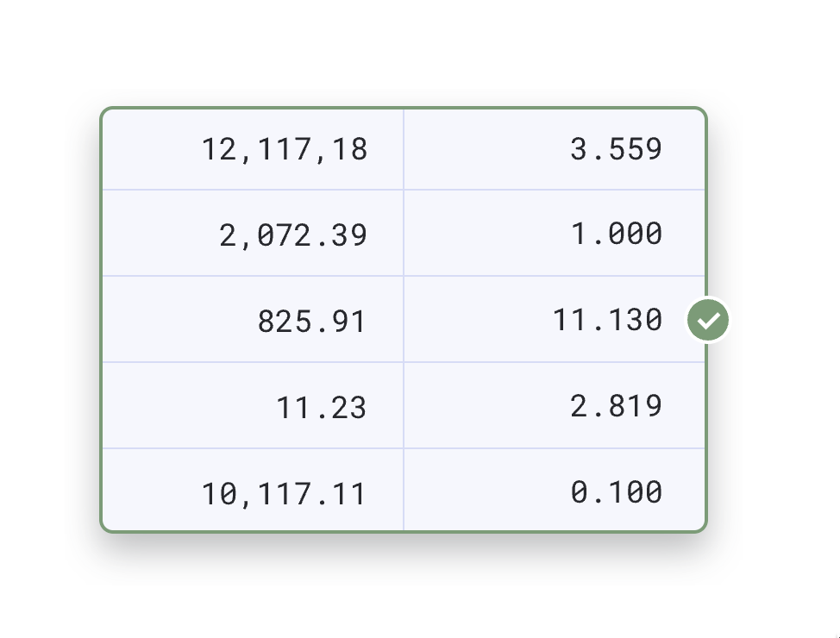Select the cell showing 12,117,18

tap(253, 149)
